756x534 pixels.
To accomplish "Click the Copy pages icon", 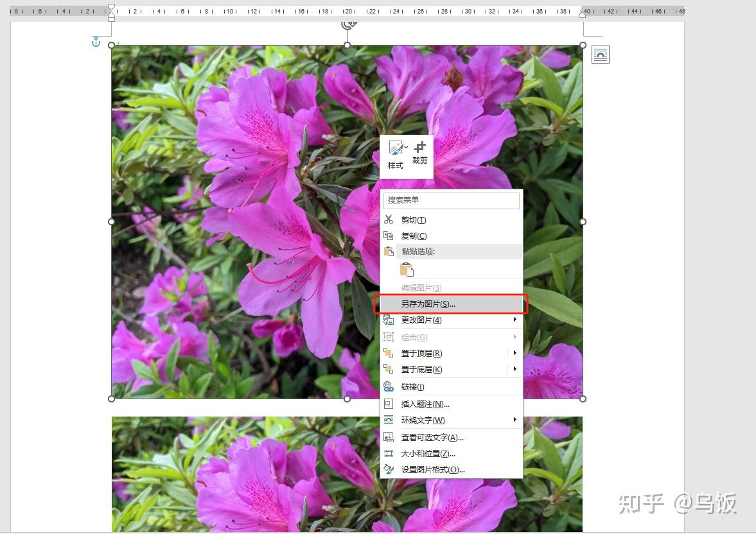I will click(389, 236).
